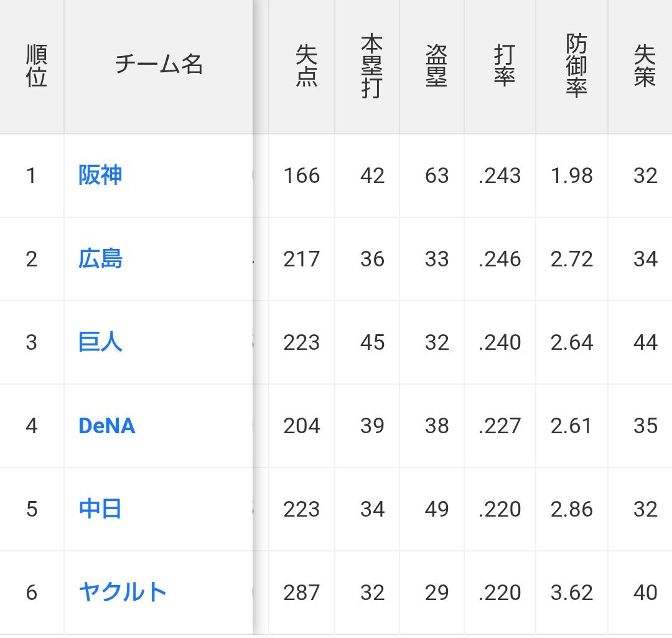Select 広島's .246 batting average cell
The image size is (672, 638).
(x=500, y=259)
